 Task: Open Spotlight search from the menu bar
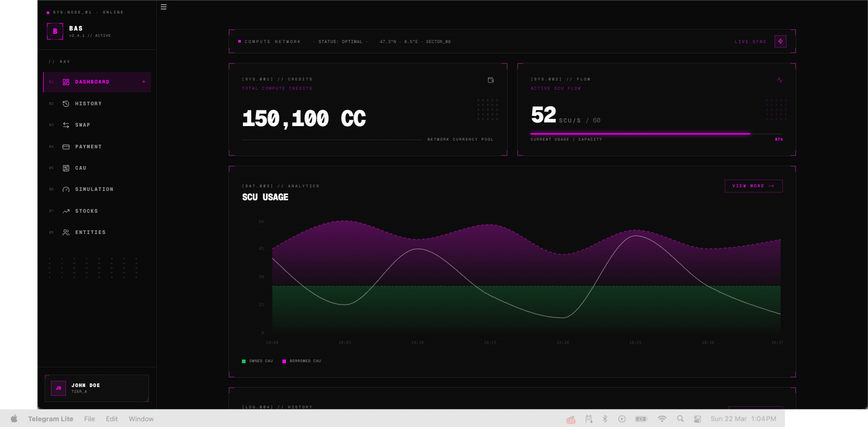coord(680,419)
